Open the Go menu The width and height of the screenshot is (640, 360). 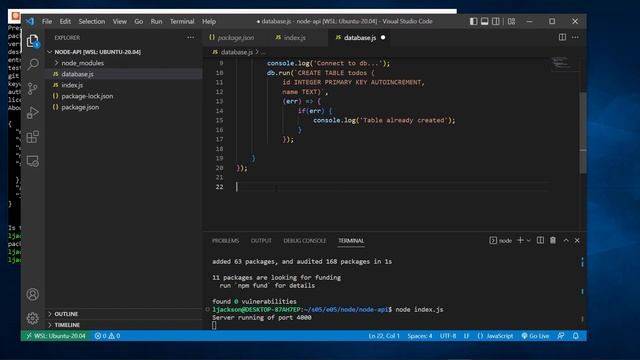click(139, 21)
